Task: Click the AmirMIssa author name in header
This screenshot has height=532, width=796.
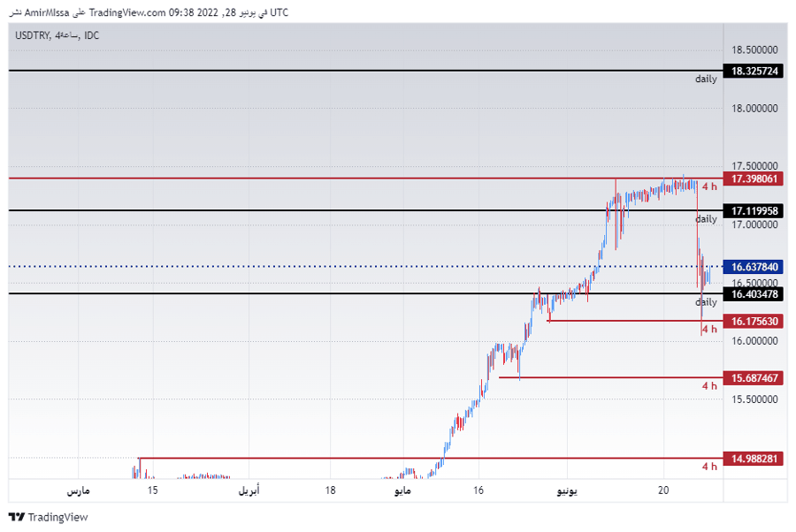Action: [47, 12]
